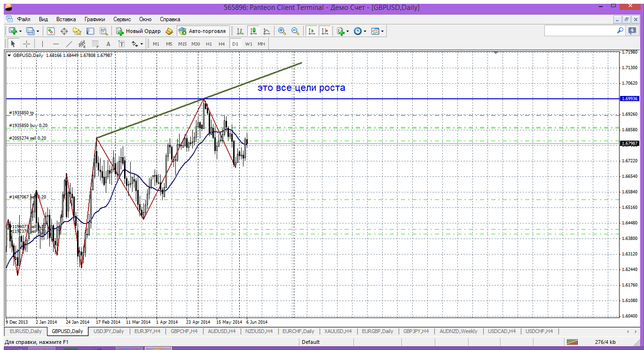Toggle chart Auto Scroll

point(312,31)
